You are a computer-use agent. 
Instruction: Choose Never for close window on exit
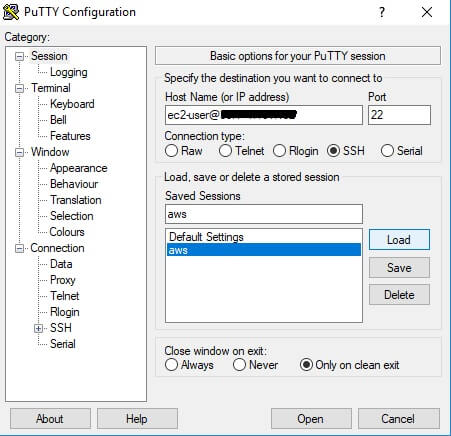pos(239,364)
